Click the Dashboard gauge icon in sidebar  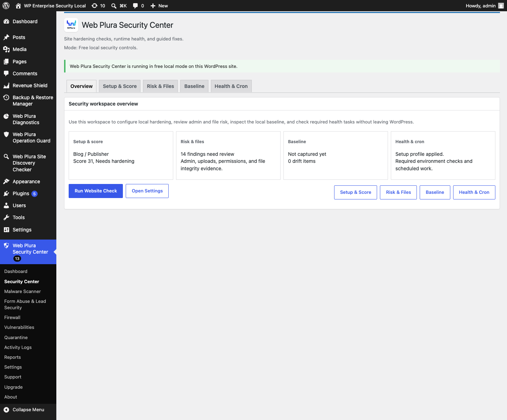pyautogui.click(x=6, y=21)
